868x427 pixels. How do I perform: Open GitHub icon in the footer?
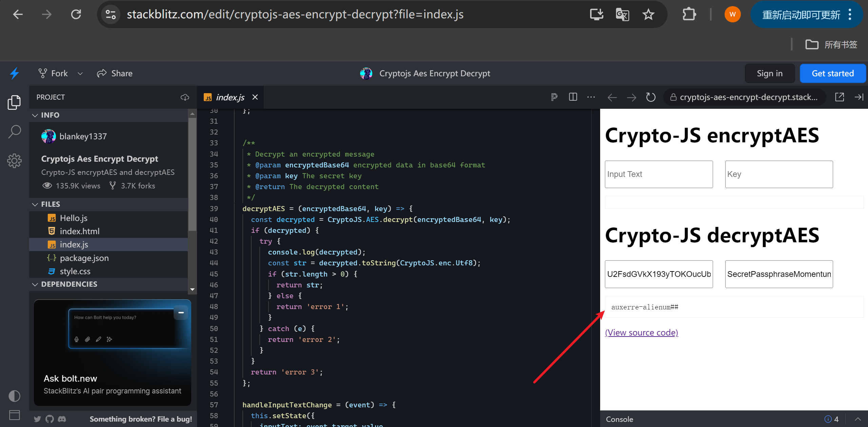pyautogui.click(x=50, y=419)
